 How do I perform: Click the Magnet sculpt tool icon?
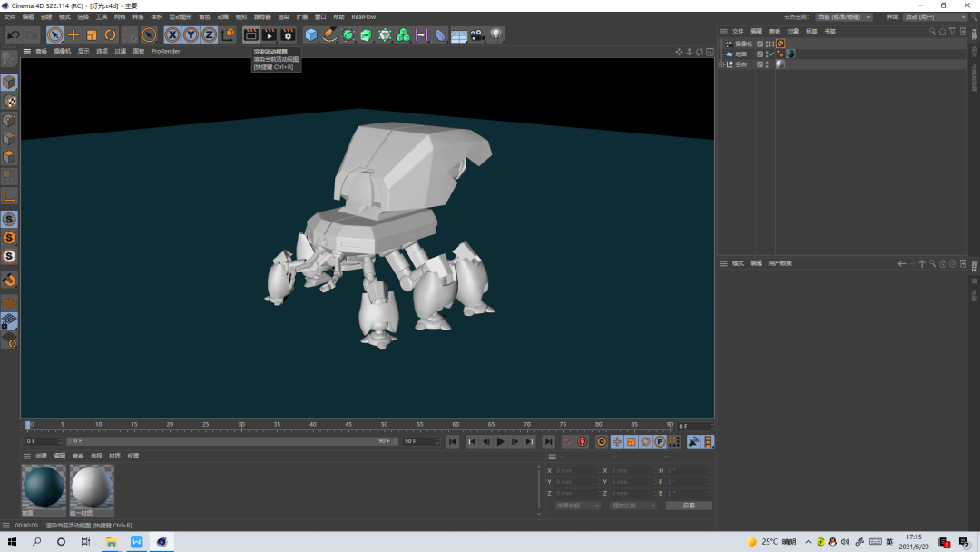tap(9, 280)
